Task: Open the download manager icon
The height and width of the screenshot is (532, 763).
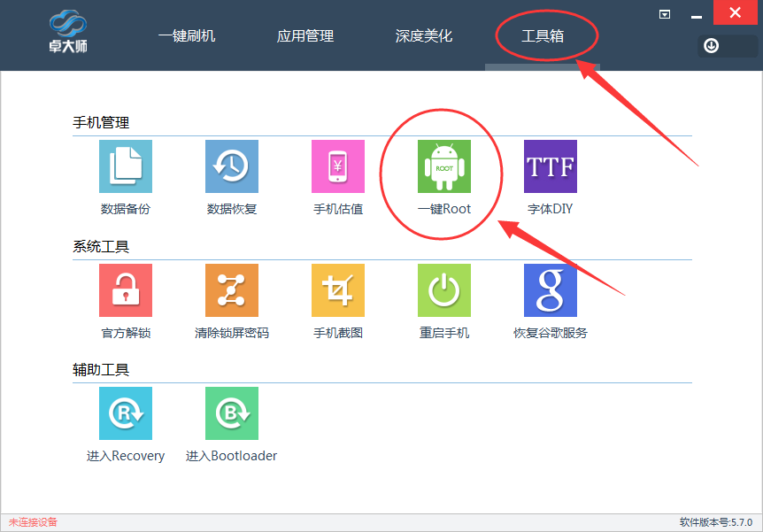Action: click(710, 45)
